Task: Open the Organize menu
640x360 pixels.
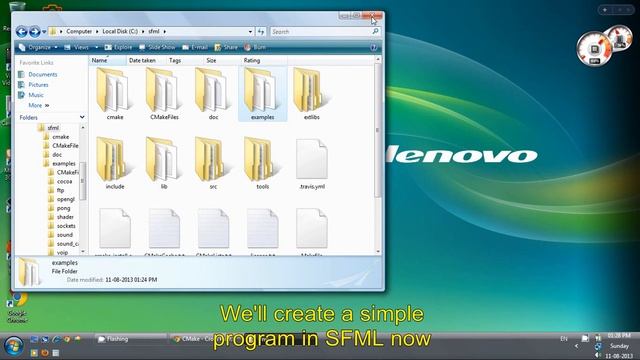Action: [38, 47]
